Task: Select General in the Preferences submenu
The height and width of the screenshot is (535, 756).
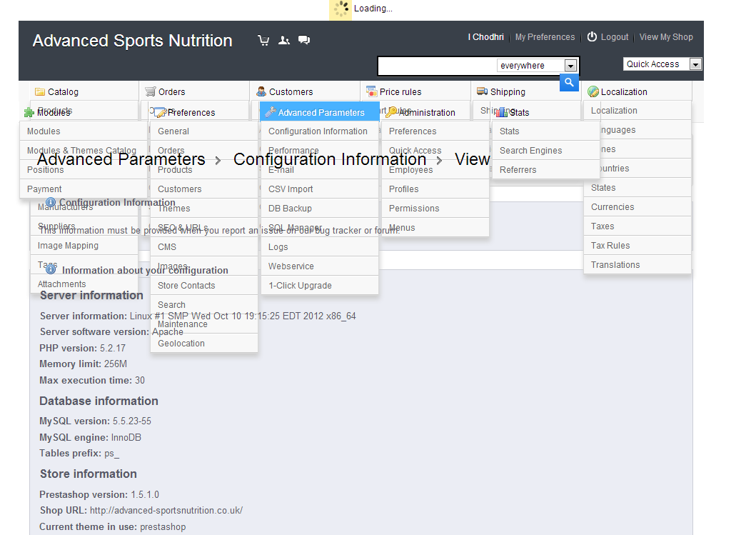Action: (x=204, y=131)
